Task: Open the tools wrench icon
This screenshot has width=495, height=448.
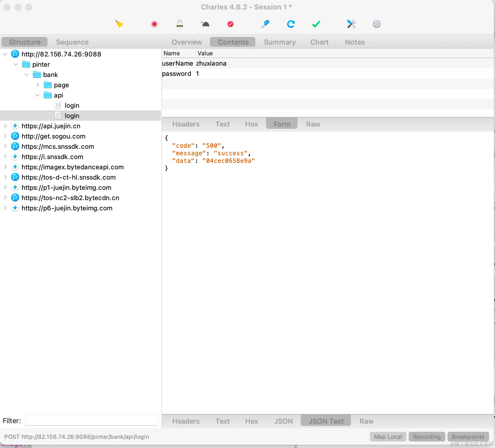Action: coord(351,24)
